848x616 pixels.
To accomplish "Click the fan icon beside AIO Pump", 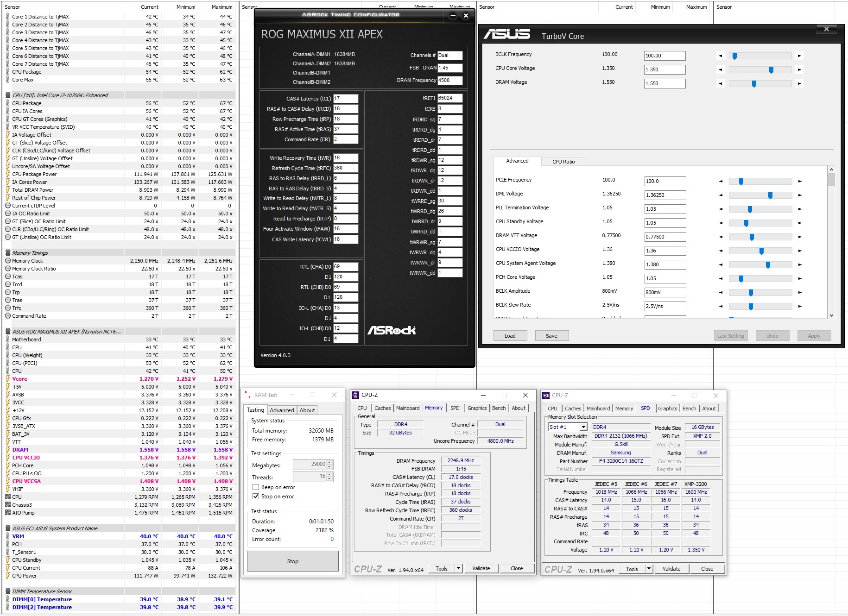I will pos(8,513).
